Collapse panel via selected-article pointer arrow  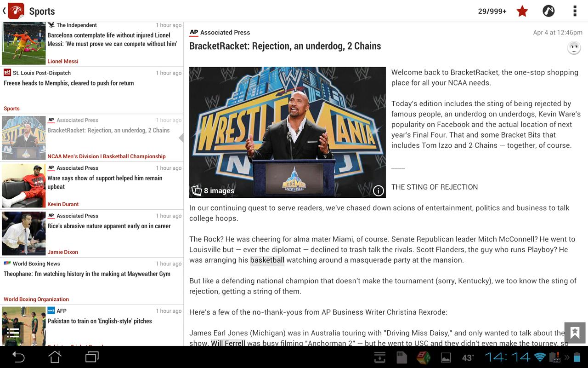(181, 138)
